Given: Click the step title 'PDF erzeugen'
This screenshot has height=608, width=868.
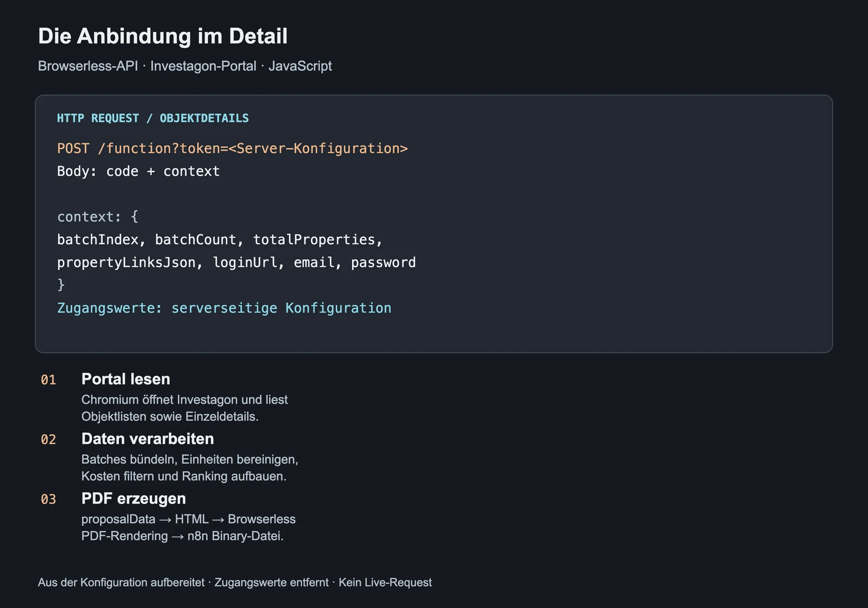Looking at the screenshot, I should [x=133, y=498].
